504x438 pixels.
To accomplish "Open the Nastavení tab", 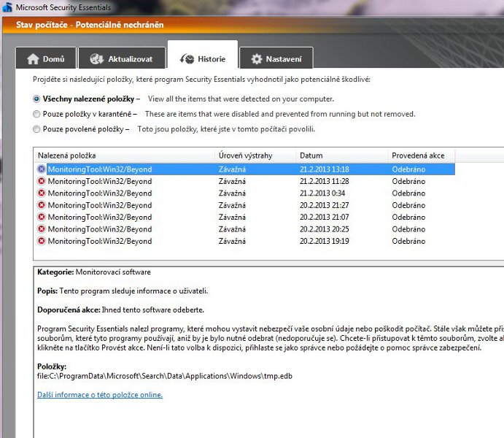I will 276,60.
